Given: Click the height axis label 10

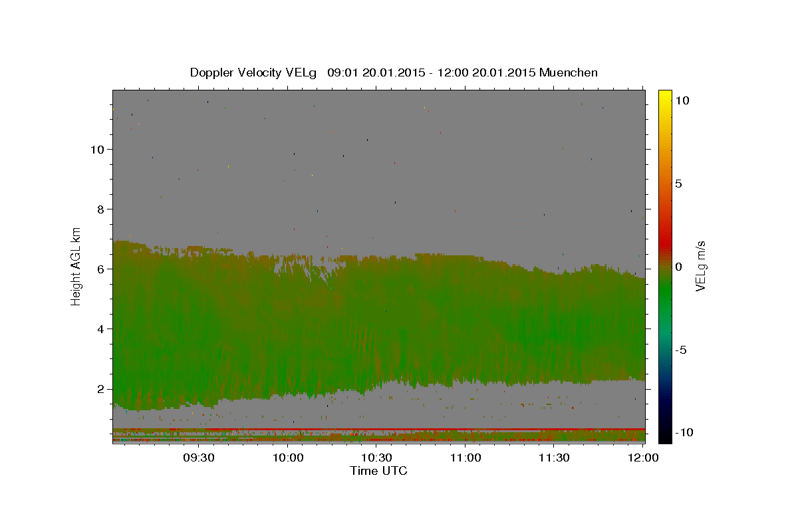Looking at the screenshot, I should pyautogui.click(x=97, y=149).
